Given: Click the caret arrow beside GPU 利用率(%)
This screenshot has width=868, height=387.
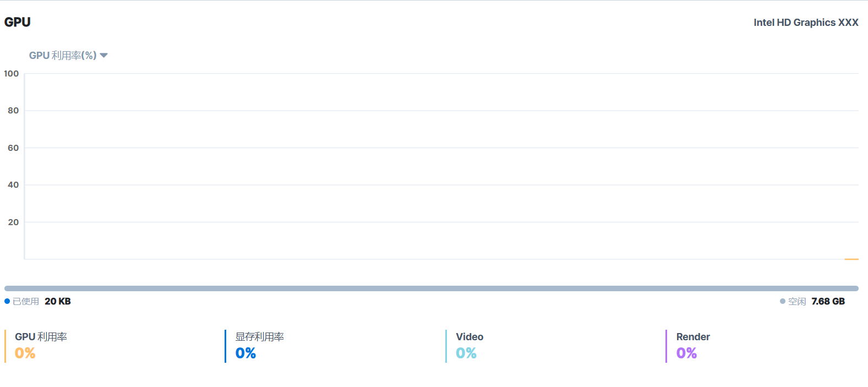Looking at the screenshot, I should point(104,56).
